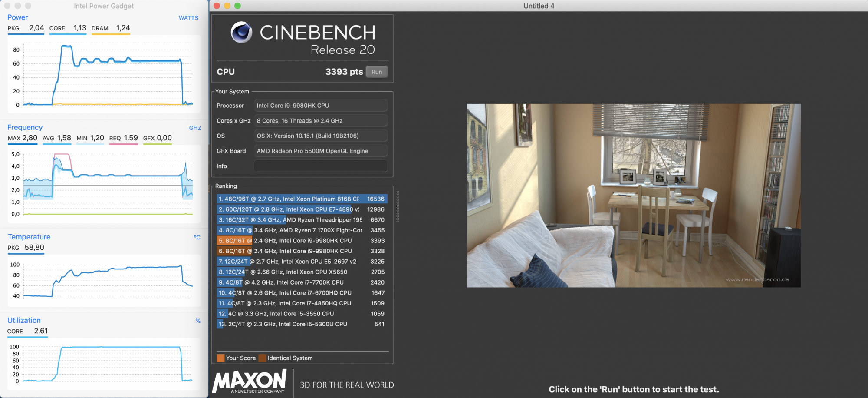Click the CORE utilization value 2,61

point(41,331)
